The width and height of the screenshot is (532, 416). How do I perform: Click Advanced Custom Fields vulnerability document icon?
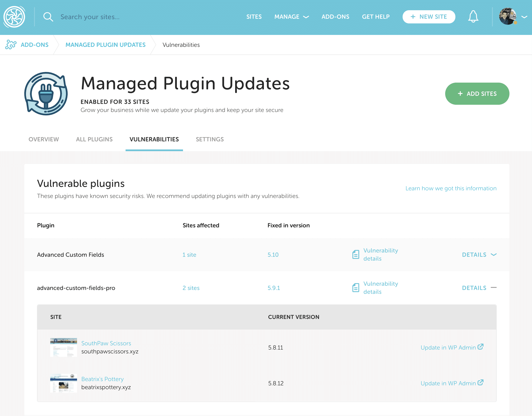[356, 254]
